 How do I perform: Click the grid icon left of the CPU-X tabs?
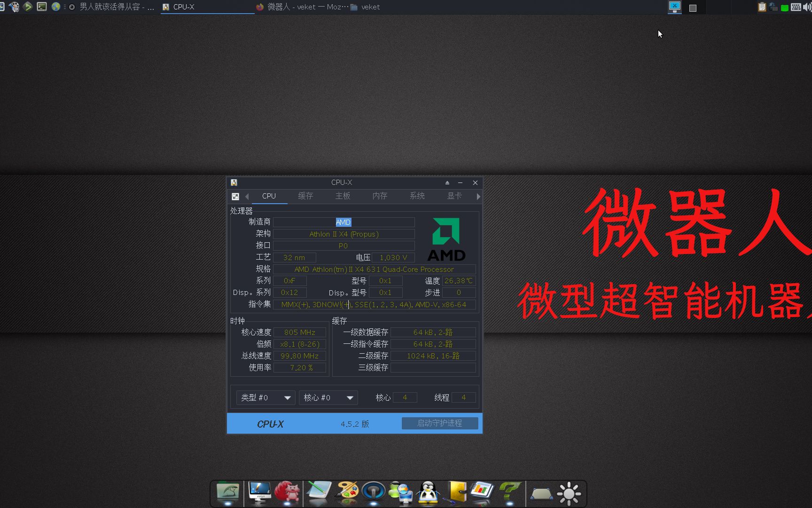coord(235,196)
